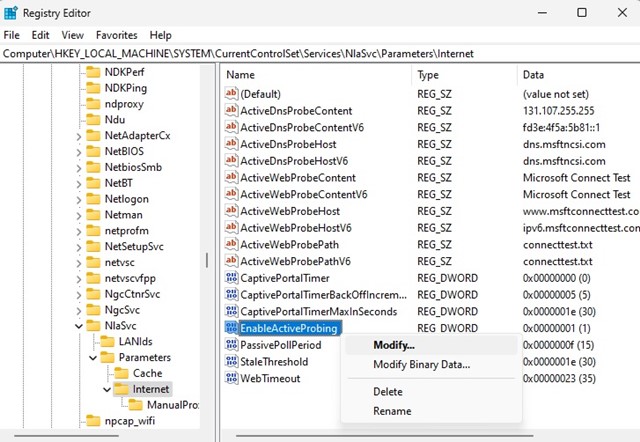640x442 pixels.
Task: Click the string icon beside ActiveDnsProbeContent
Action: 231,111
